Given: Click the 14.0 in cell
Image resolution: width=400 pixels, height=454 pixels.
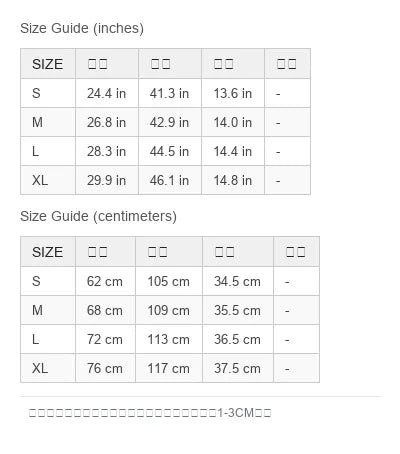Looking at the screenshot, I should click(x=233, y=122).
